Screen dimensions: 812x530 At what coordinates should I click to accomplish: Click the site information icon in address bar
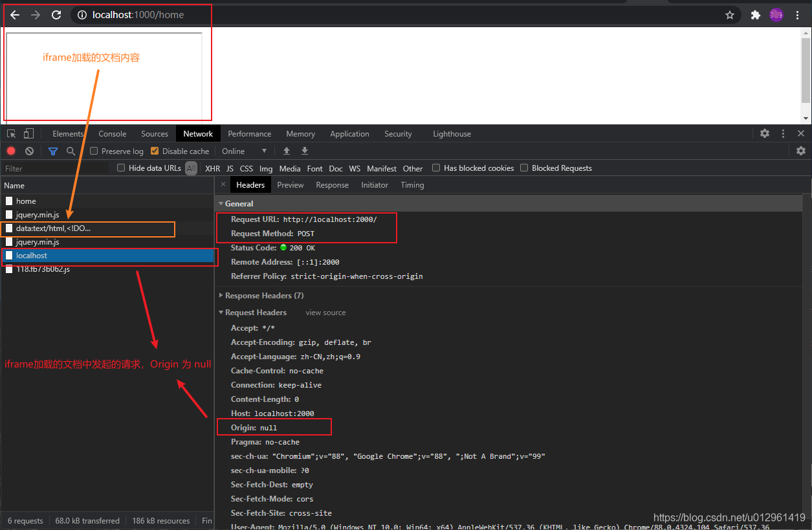click(82, 15)
